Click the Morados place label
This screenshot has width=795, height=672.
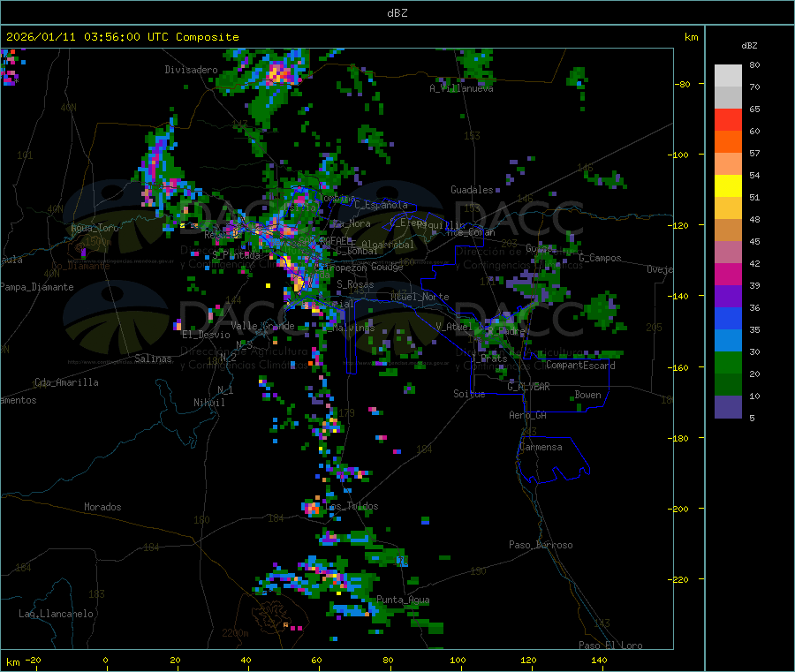pyautogui.click(x=102, y=507)
